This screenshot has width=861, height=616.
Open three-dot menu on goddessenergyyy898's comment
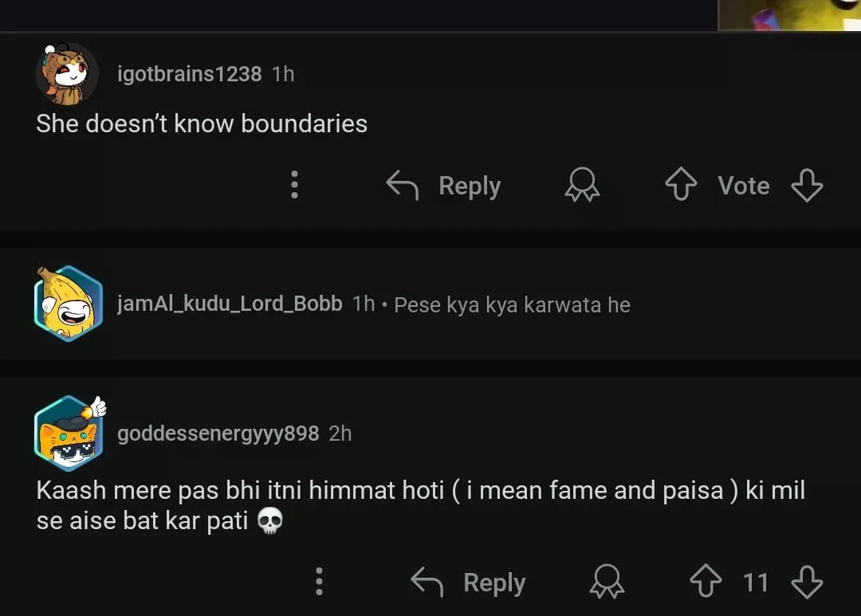pyautogui.click(x=319, y=583)
